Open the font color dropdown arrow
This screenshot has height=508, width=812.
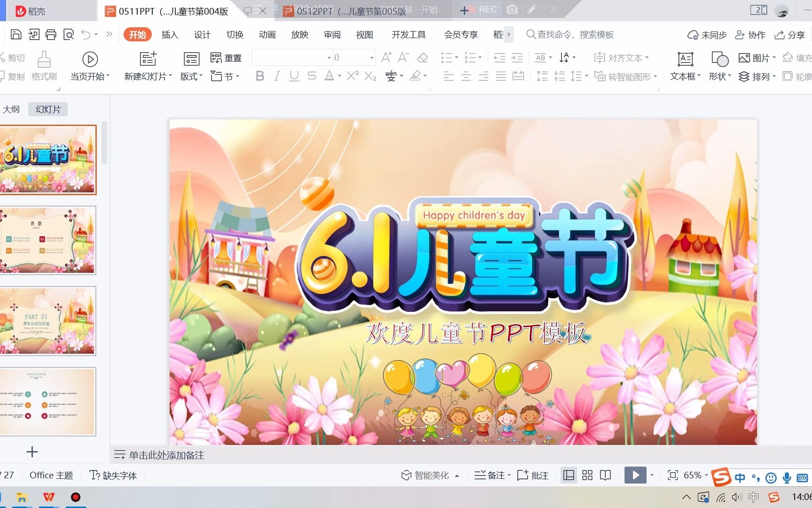[x=339, y=76]
